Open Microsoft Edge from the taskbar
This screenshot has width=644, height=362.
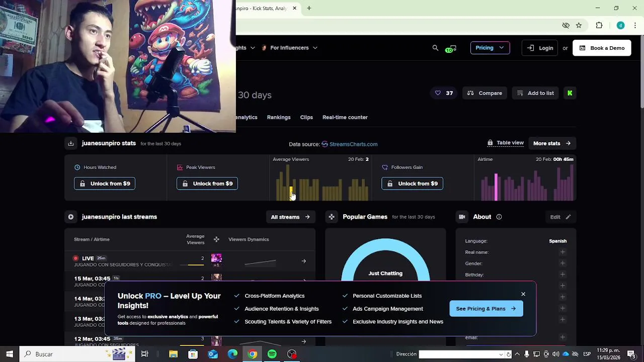pos(232,354)
